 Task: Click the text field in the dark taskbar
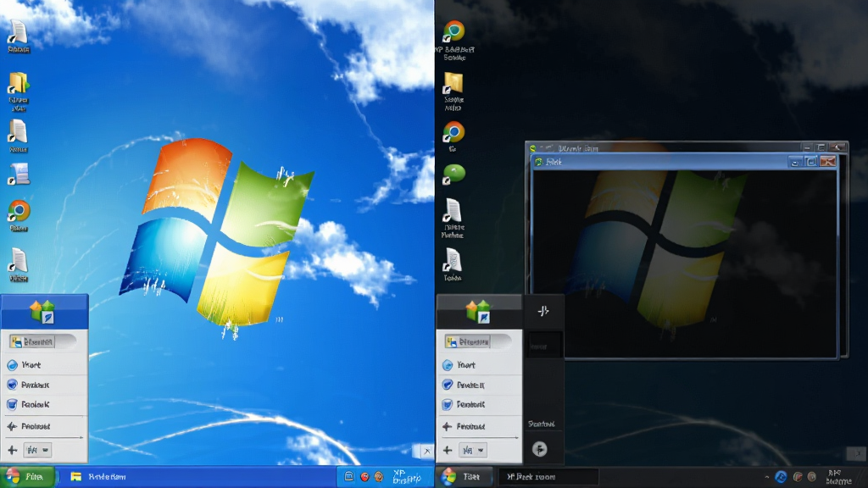coord(548,476)
